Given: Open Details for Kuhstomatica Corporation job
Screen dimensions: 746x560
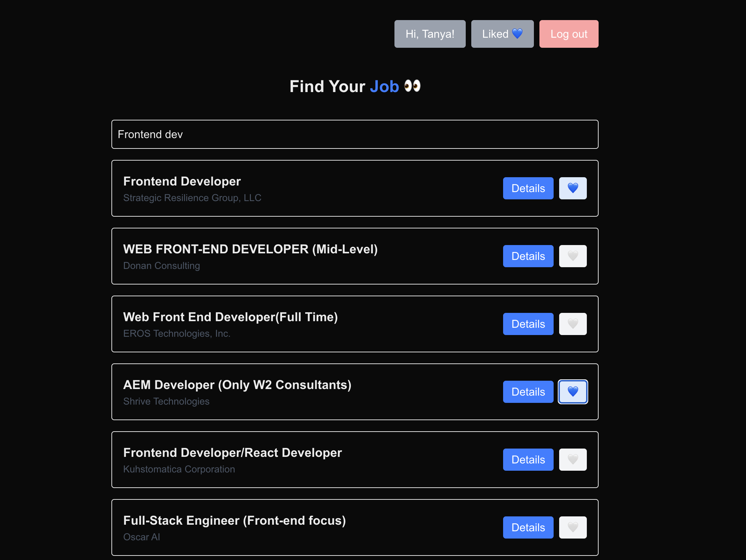Looking at the screenshot, I should click(528, 460).
